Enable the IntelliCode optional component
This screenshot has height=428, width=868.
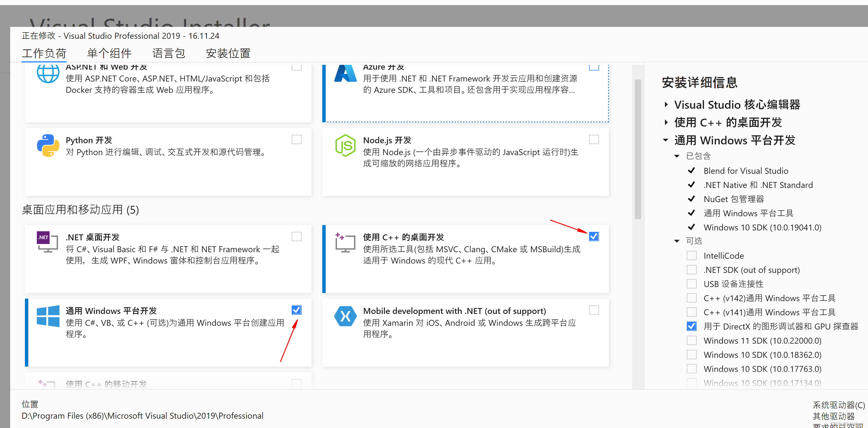tap(692, 256)
